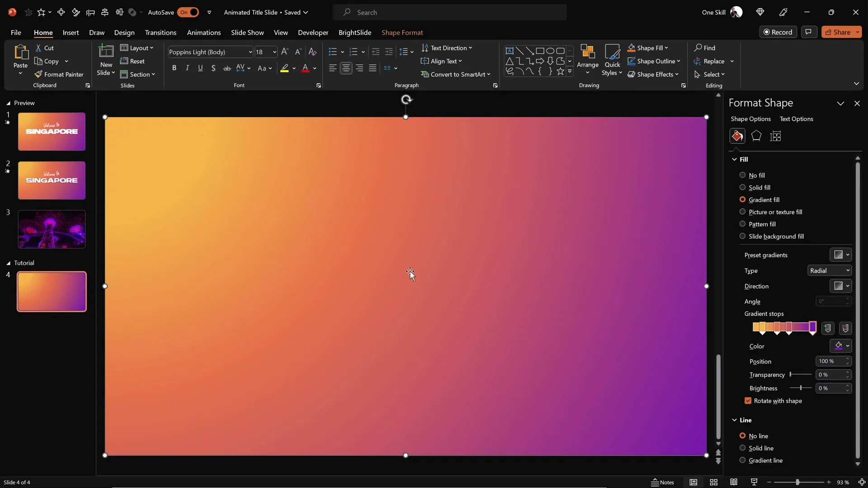The width and height of the screenshot is (868, 488).
Task: Align text right in the Paragraph group
Action: coord(359,68)
